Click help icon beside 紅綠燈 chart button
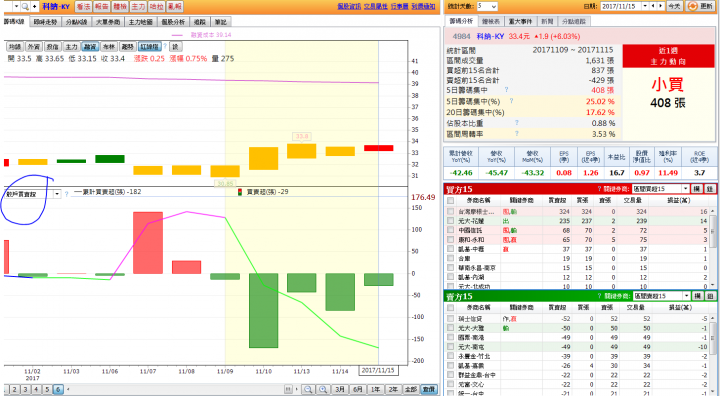 click(x=165, y=46)
